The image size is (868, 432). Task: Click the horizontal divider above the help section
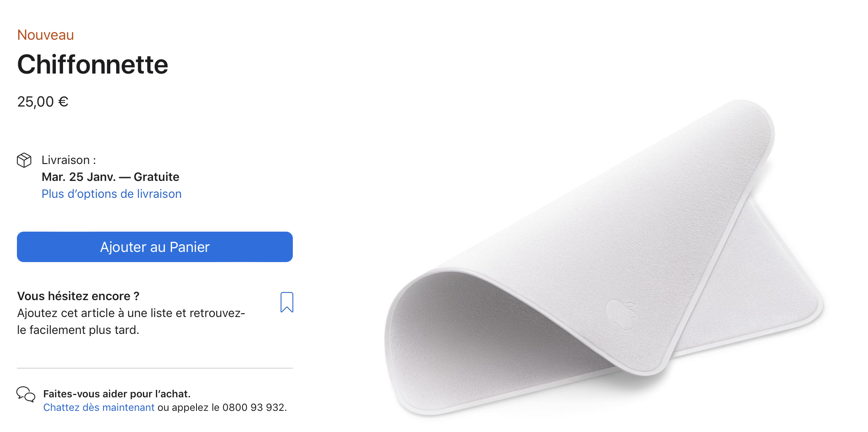coord(155,368)
